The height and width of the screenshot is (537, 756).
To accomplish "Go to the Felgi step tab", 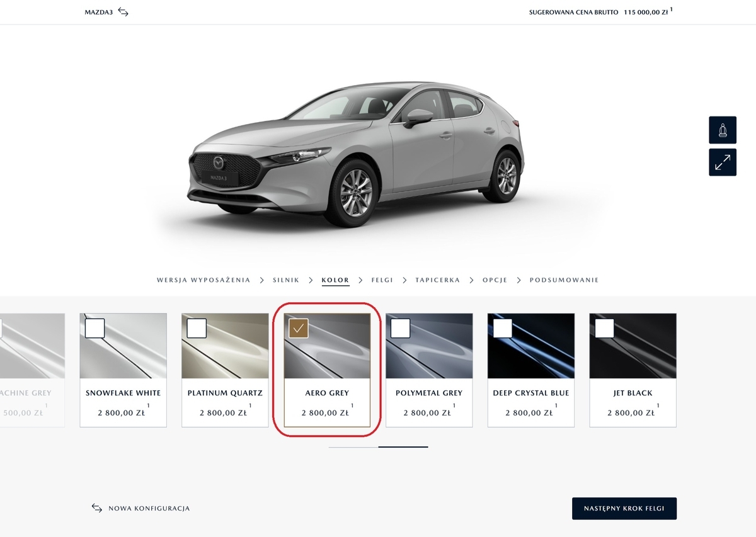I will tap(382, 280).
